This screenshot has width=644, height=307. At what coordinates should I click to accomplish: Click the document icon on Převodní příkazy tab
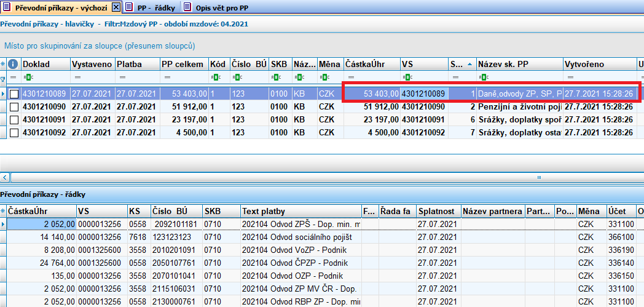coord(7,7)
